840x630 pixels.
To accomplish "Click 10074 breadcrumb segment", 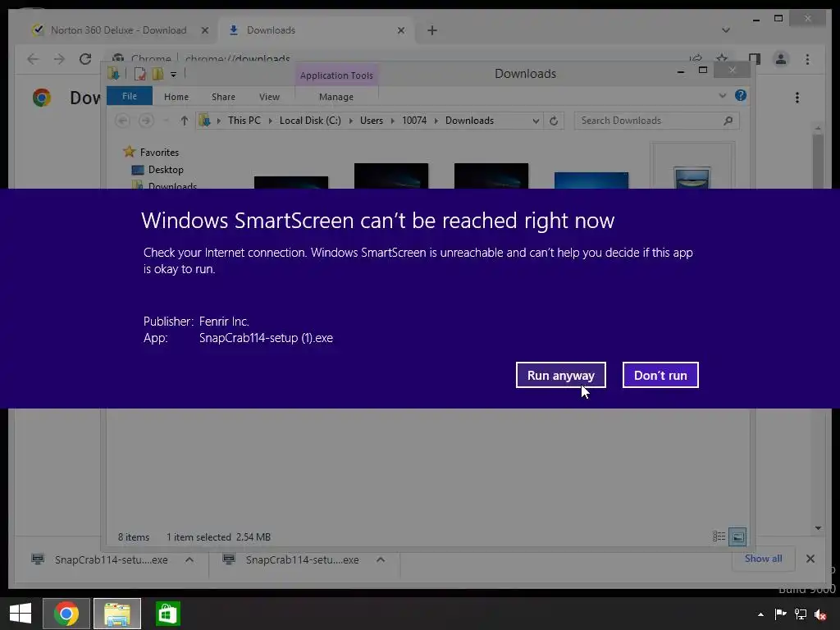I will pyautogui.click(x=414, y=121).
